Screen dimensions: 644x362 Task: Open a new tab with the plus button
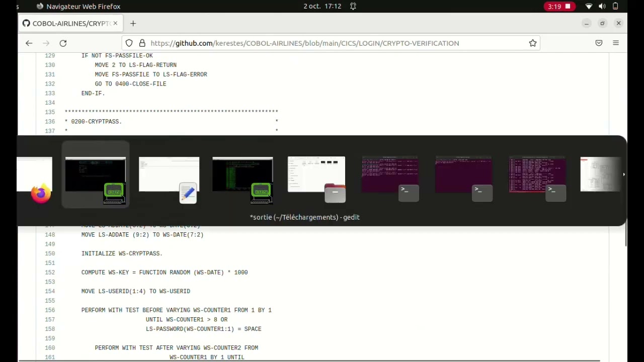click(x=133, y=24)
